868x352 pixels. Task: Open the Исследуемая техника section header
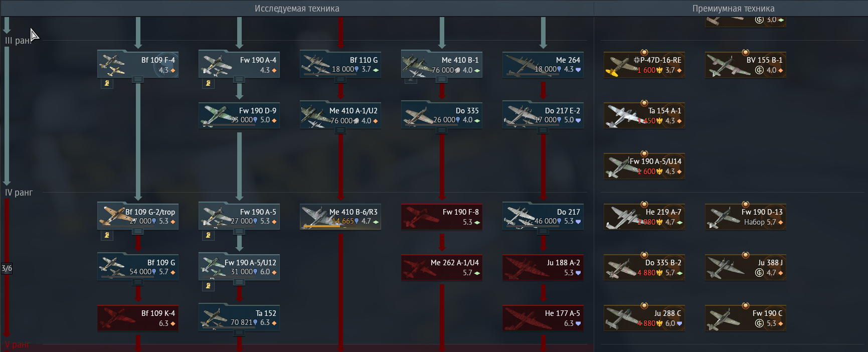coord(297,9)
